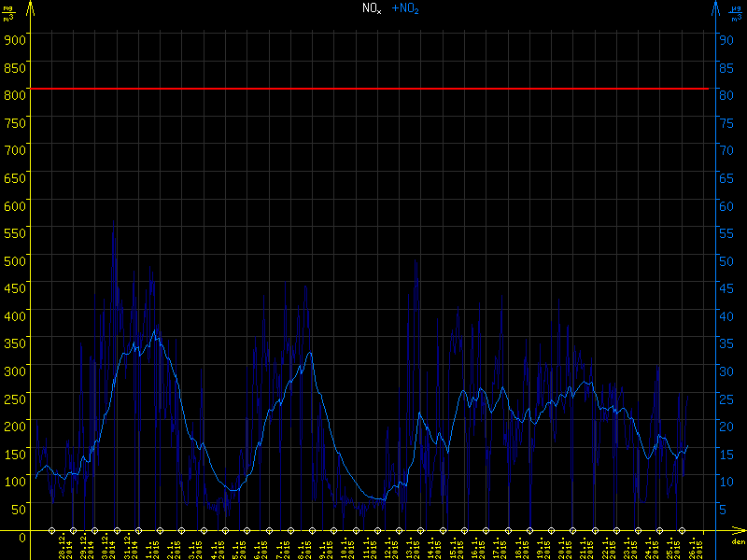This screenshot has height=560, width=747.
Task: Click the 900 value on left axis
Action: 13,39
